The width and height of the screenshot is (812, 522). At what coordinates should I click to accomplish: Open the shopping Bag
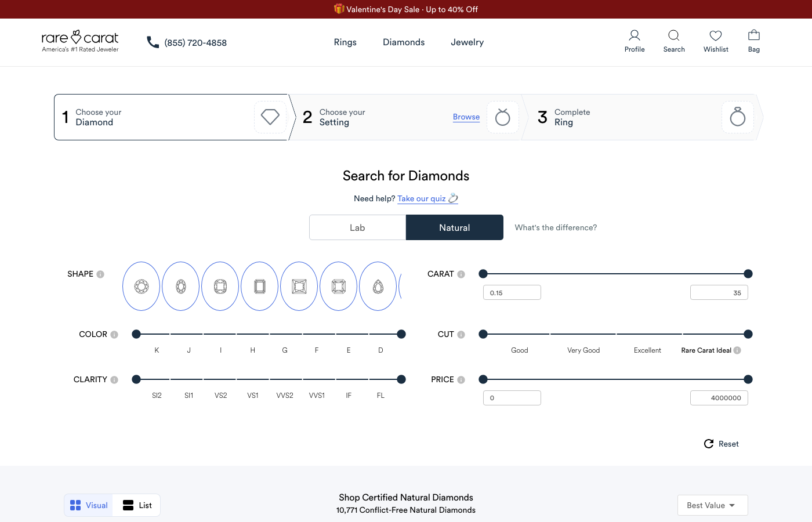coord(754,41)
